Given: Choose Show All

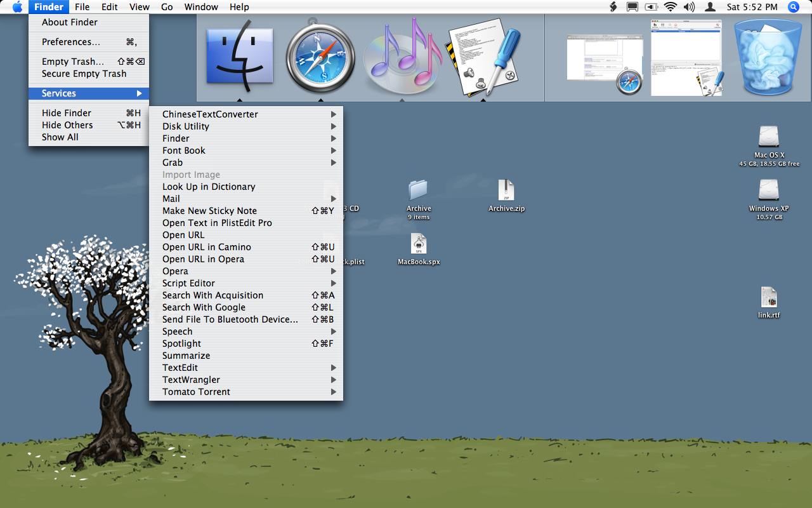Looking at the screenshot, I should tap(89, 137).
